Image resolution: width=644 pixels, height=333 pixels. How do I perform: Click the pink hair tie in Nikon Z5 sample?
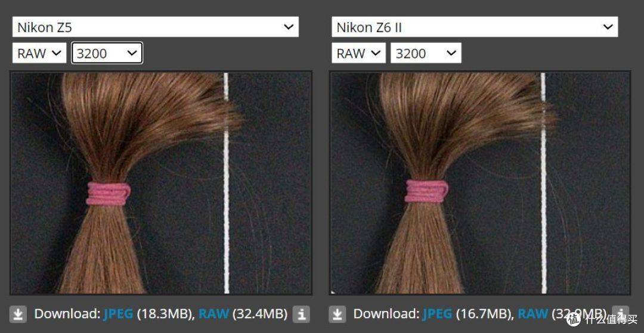(x=108, y=194)
